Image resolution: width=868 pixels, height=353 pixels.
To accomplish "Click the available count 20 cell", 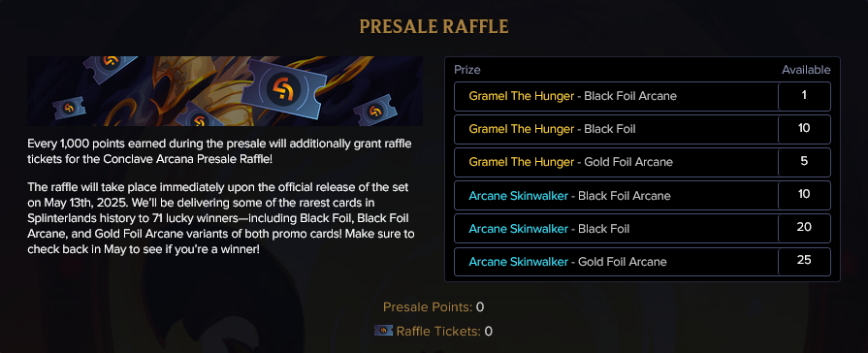I will (804, 228).
